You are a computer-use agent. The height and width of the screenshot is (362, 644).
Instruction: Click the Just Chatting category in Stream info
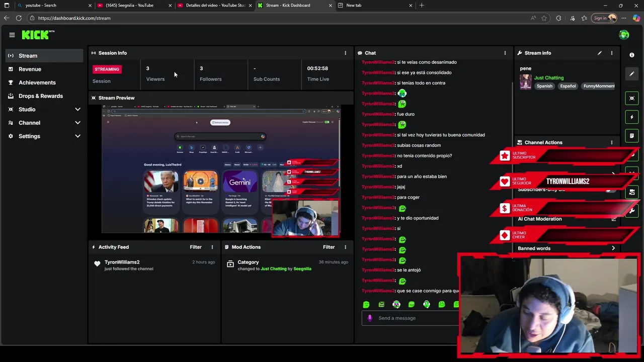tap(549, 78)
